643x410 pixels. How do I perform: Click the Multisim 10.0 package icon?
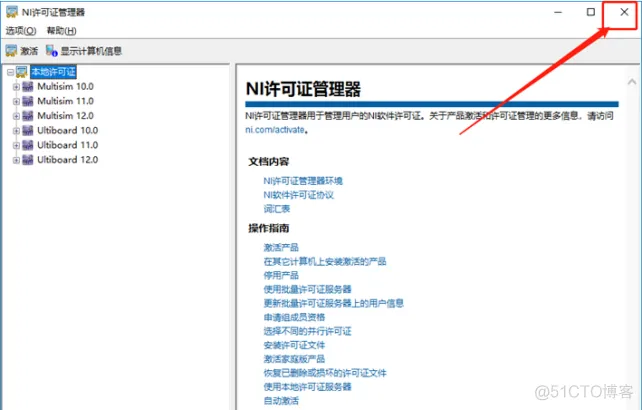tap(27, 87)
